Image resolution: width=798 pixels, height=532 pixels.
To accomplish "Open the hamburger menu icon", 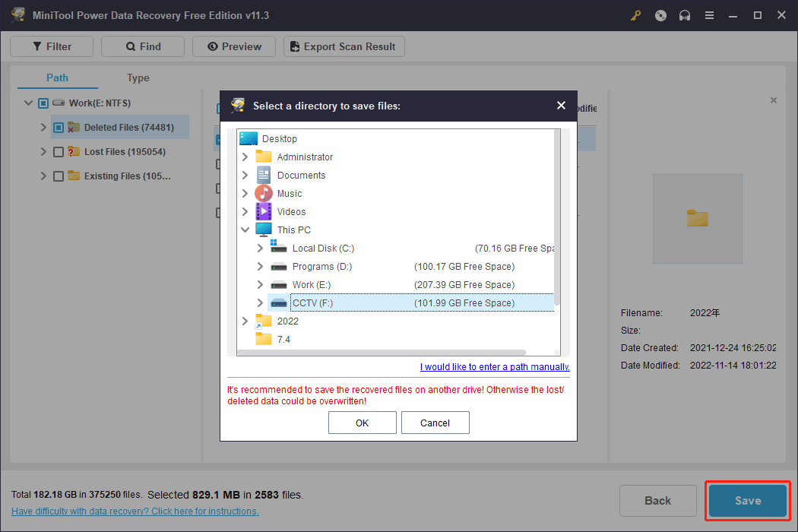I will pos(709,15).
